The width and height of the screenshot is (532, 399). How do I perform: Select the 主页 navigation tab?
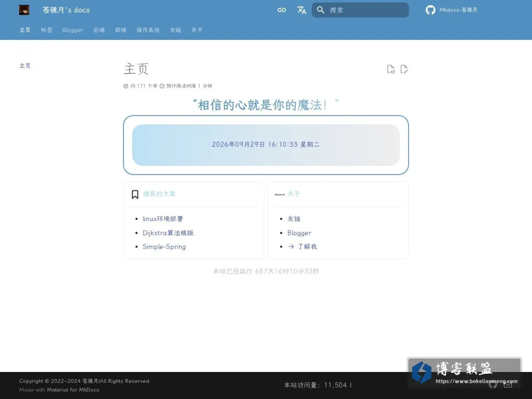click(25, 30)
